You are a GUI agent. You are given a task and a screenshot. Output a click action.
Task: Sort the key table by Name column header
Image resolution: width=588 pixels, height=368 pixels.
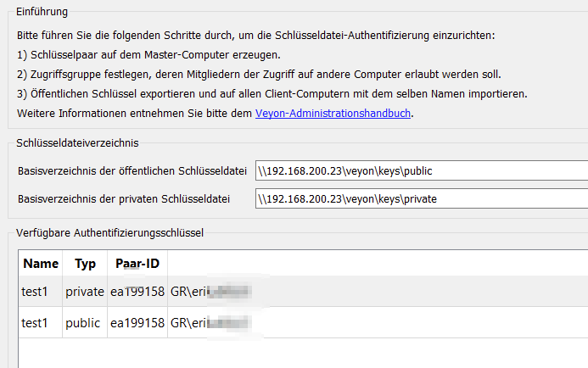[x=41, y=264]
